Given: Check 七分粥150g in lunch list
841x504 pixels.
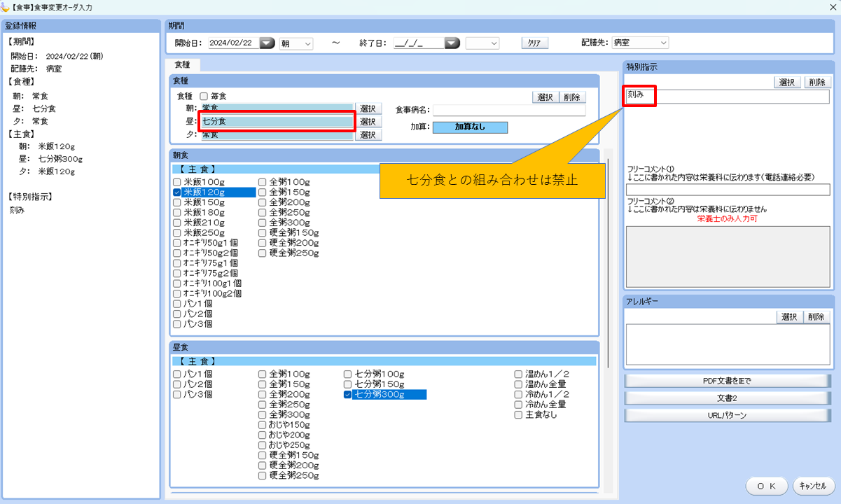Looking at the screenshot, I should (347, 384).
